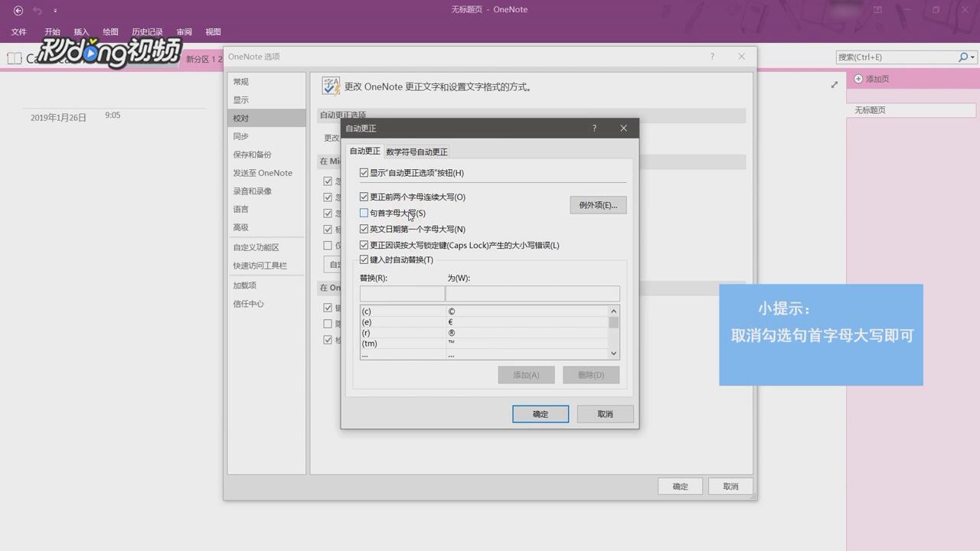
Task: Select 加载项 in options sidebar
Action: (266, 285)
